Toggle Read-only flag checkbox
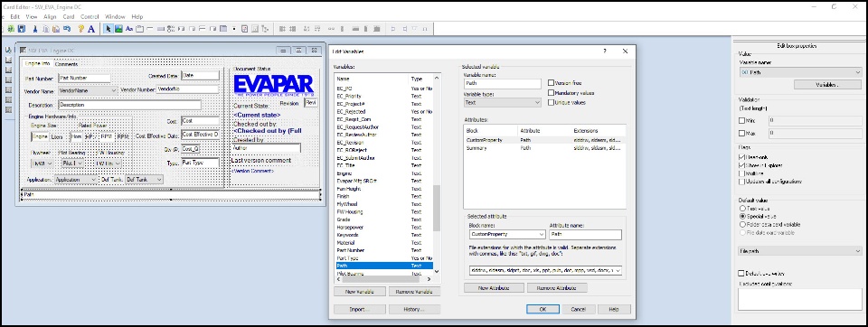 pyautogui.click(x=741, y=157)
